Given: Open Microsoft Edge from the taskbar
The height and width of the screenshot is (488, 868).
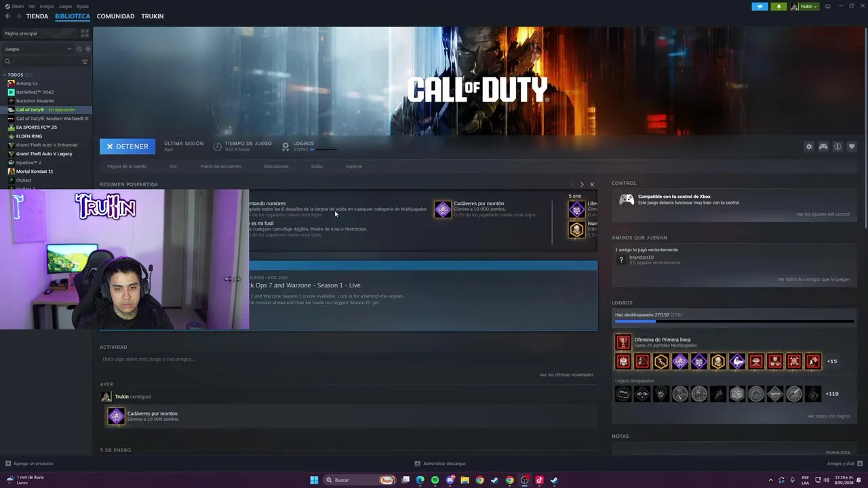Looking at the screenshot, I should click(x=420, y=480).
